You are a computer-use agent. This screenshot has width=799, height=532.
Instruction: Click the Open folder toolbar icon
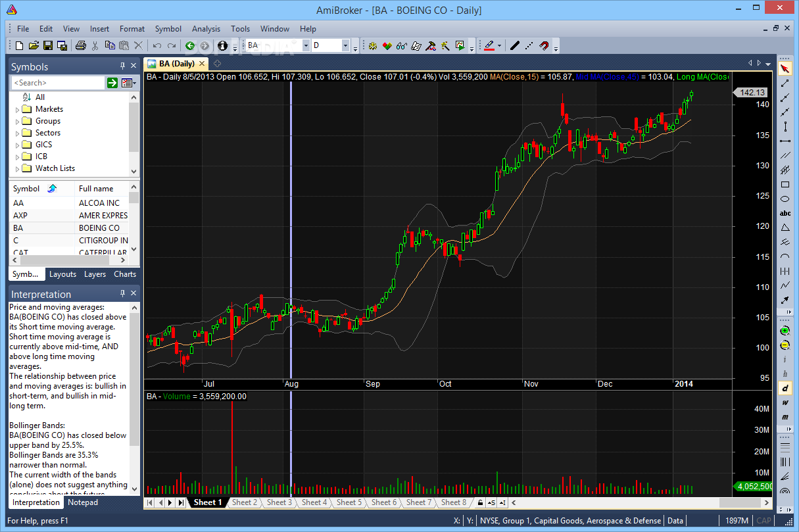(33, 46)
